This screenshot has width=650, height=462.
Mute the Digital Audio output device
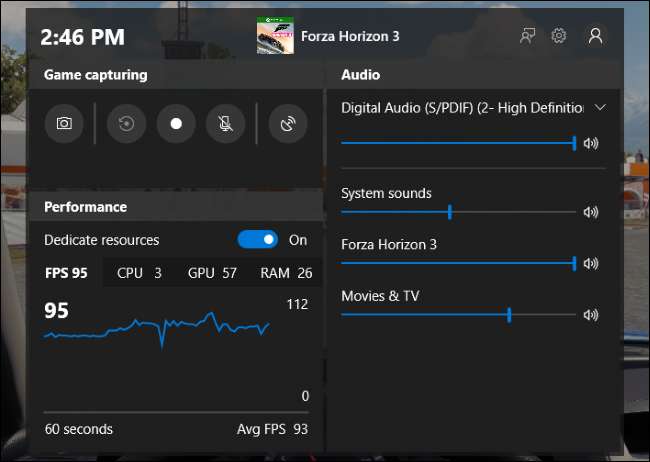point(591,143)
